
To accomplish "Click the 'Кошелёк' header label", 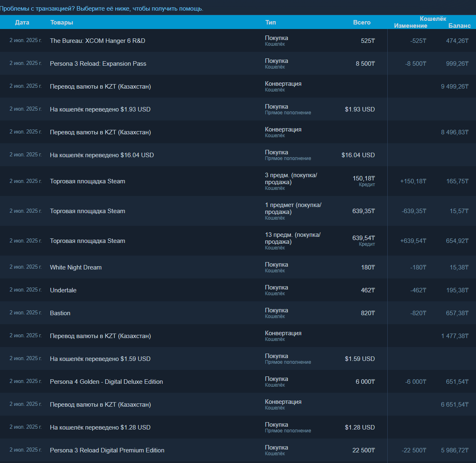I will tap(433, 19).
